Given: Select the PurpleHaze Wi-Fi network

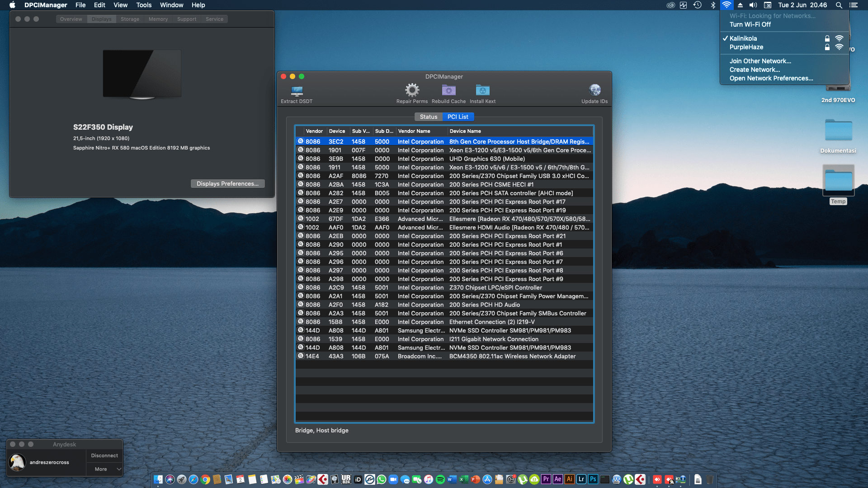Looking at the screenshot, I should (746, 47).
